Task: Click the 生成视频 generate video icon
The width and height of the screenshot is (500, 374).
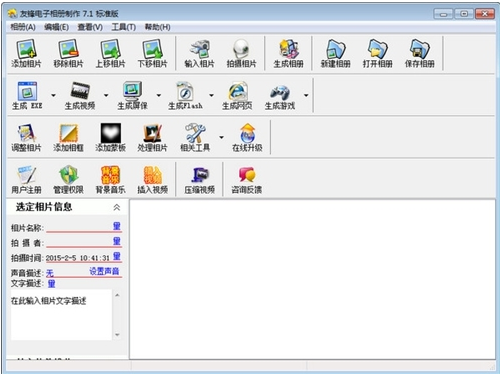Action: [x=80, y=96]
